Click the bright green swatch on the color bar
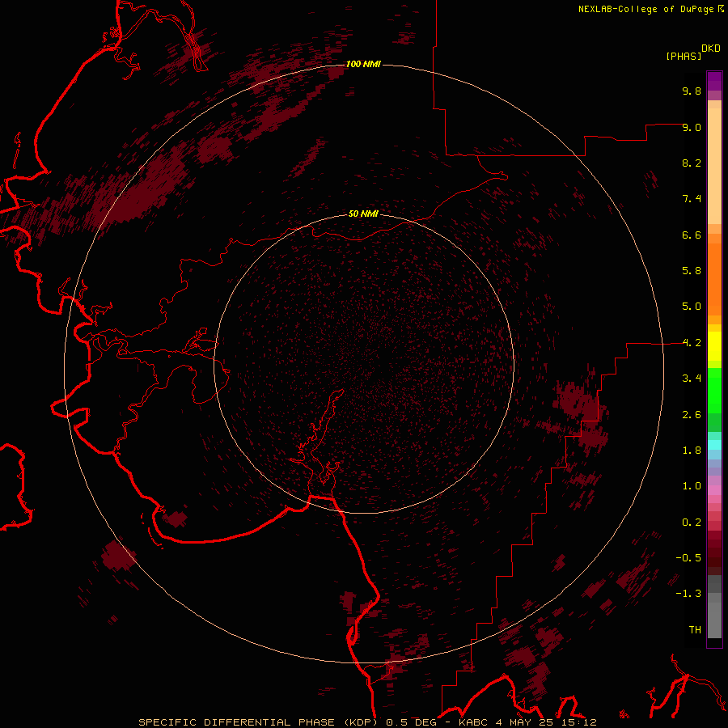Image resolution: width=728 pixels, height=728 pixels. click(x=714, y=391)
